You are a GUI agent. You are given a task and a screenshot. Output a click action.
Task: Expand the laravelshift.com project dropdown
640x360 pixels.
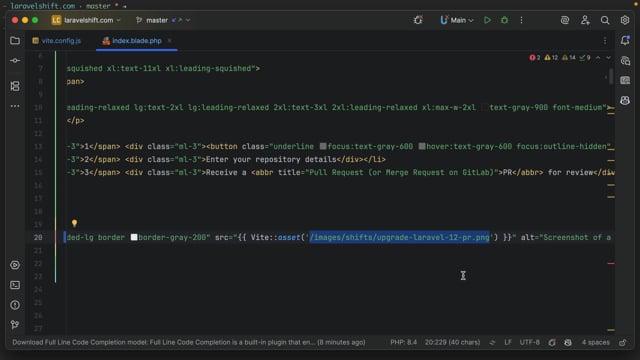87,20
